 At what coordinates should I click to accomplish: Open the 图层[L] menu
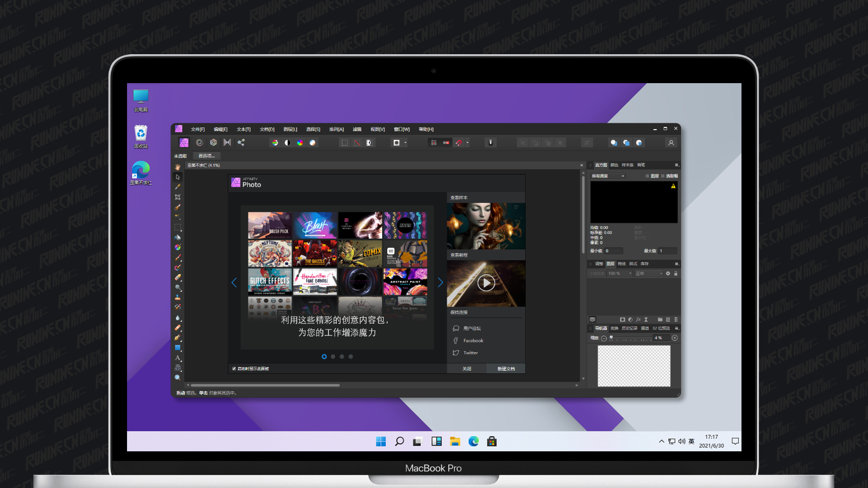point(290,129)
